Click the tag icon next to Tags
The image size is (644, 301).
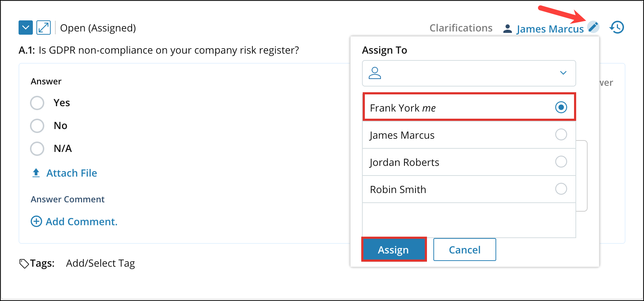(x=24, y=264)
